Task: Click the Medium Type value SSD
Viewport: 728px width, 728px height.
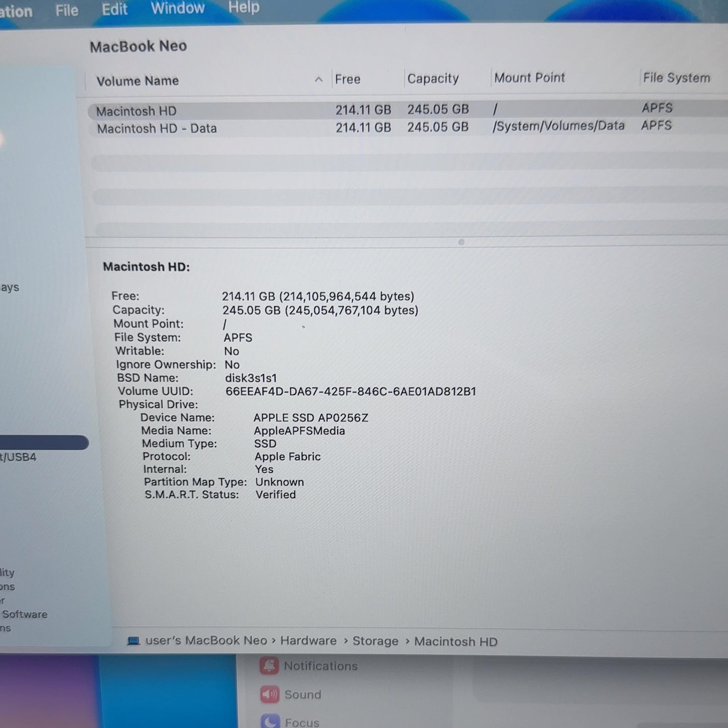Action: click(266, 443)
